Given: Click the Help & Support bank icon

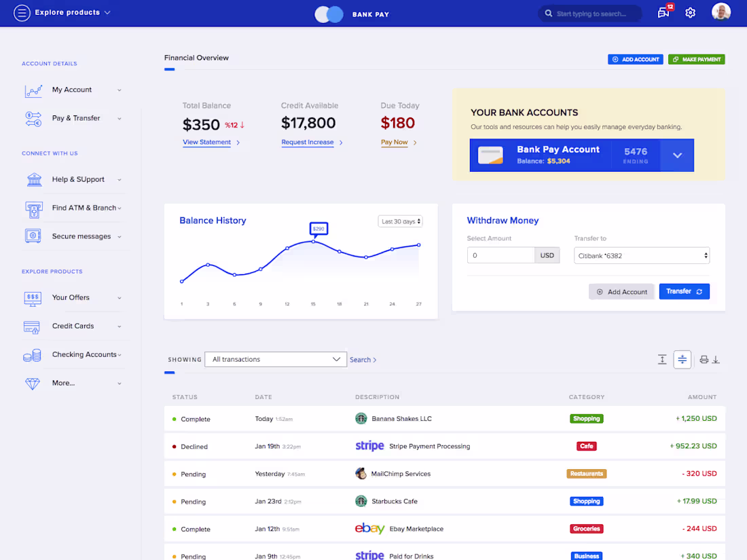Looking at the screenshot, I should 34,179.
